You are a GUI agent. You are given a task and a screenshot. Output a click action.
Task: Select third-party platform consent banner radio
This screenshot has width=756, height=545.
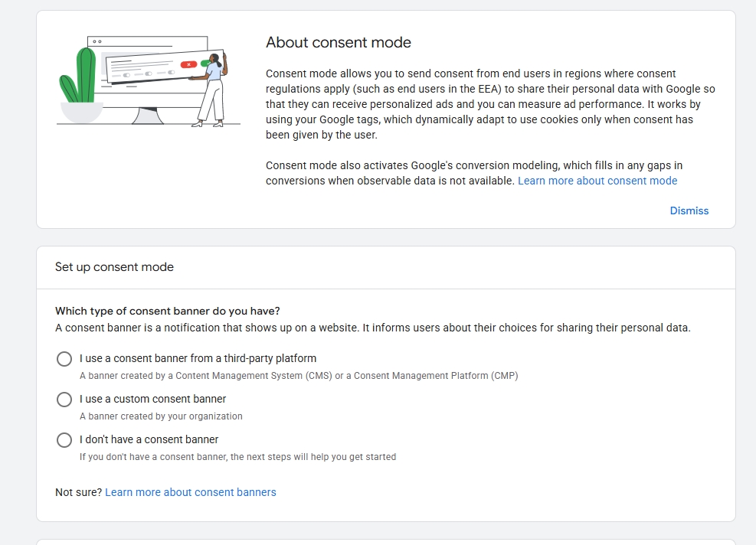pos(64,359)
